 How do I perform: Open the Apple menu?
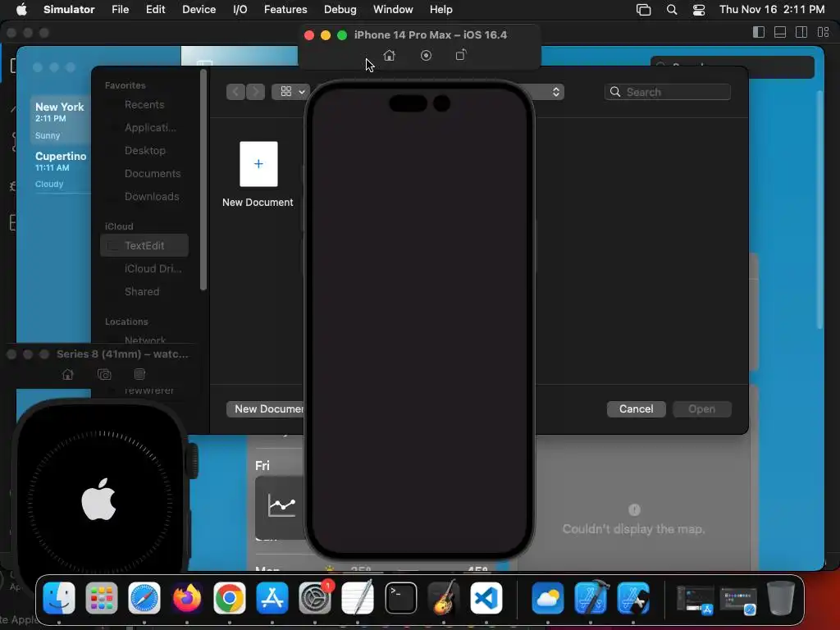[21, 9]
